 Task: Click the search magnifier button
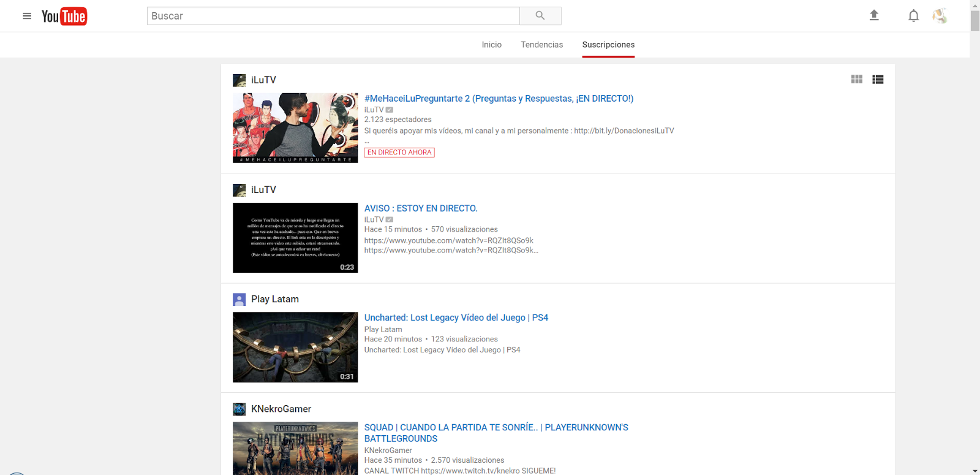[540, 16]
